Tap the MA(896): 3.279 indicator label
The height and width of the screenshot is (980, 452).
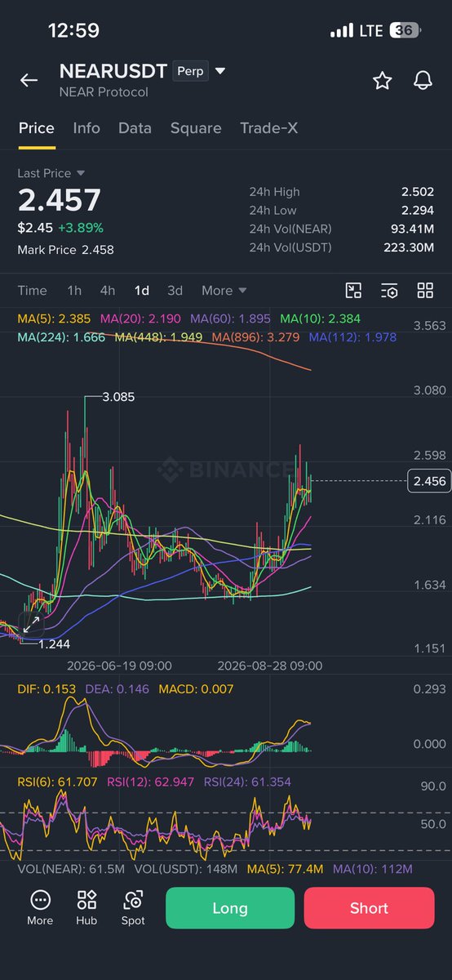[255, 337]
